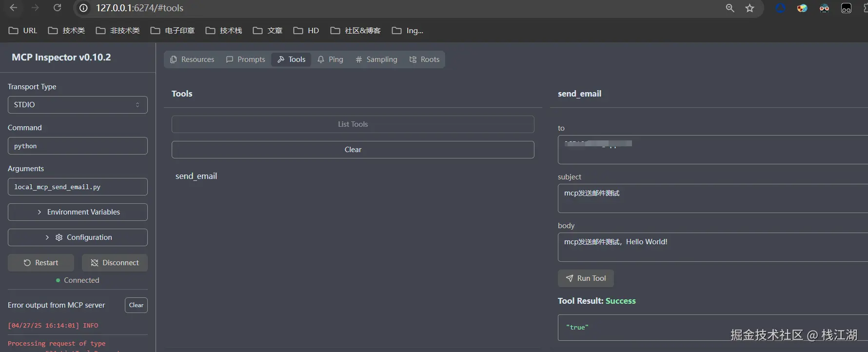Viewport: 868px width, 352px height.
Task: Select the Tools tab
Action: coord(291,59)
